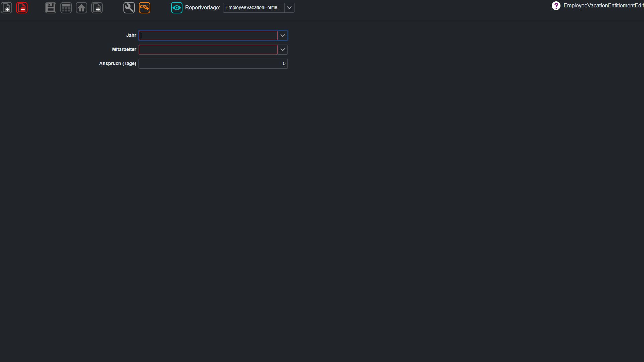Click the Jahr label

click(x=131, y=36)
